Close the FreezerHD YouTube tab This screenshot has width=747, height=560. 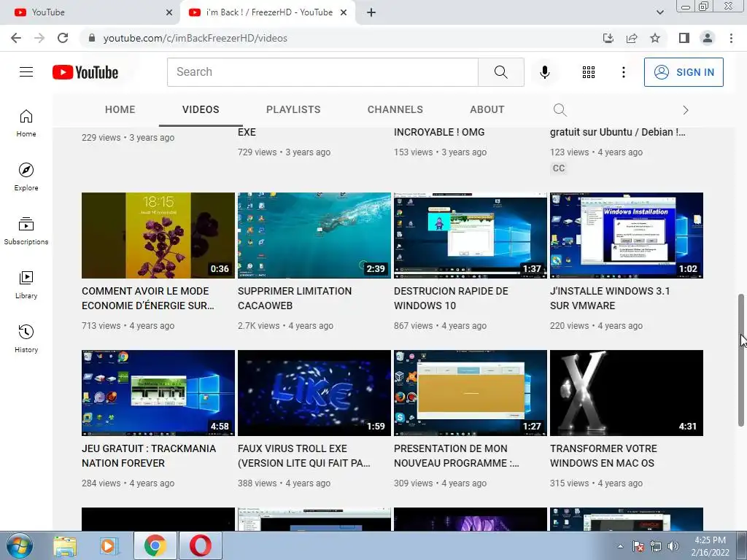(x=344, y=12)
